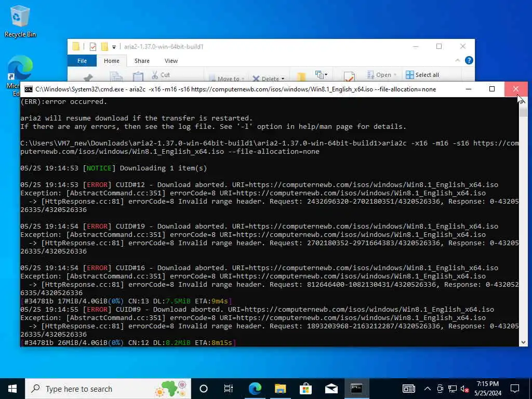Open the Open dropdown in the ribbon

coord(382,75)
